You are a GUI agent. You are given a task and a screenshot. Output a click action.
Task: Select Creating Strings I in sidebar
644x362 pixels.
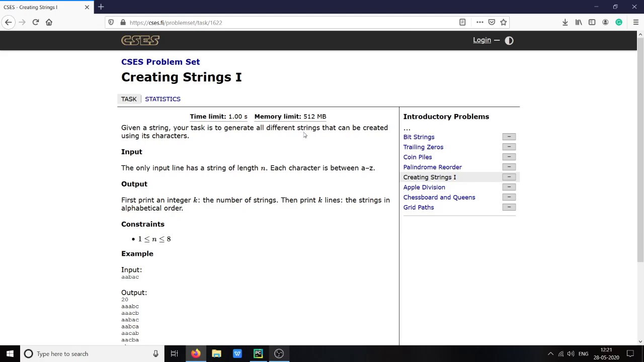click(430, 177)
